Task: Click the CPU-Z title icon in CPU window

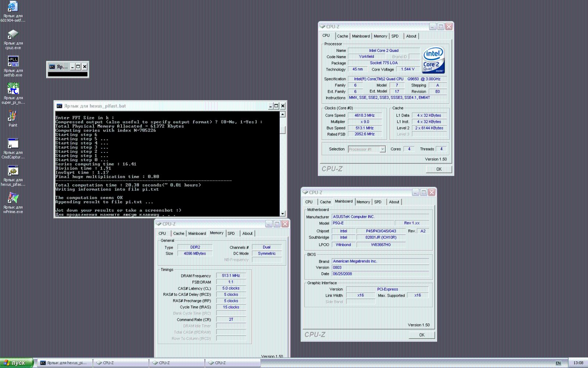Action: coord(323,26)
